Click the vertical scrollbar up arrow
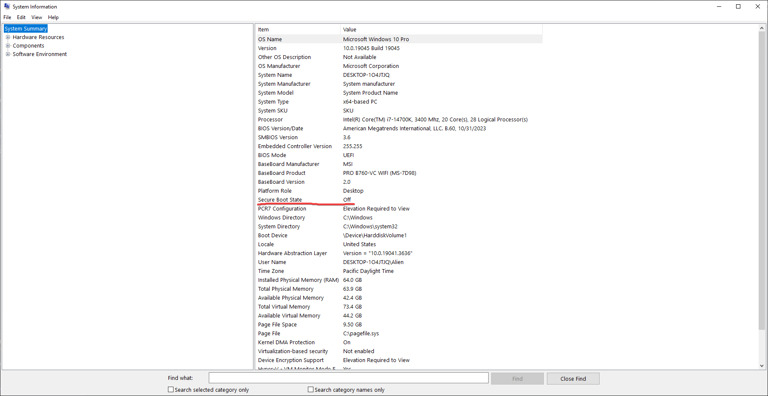Image resolution: width=768 pixels, height=396 pixels. (x=762, y=28)
